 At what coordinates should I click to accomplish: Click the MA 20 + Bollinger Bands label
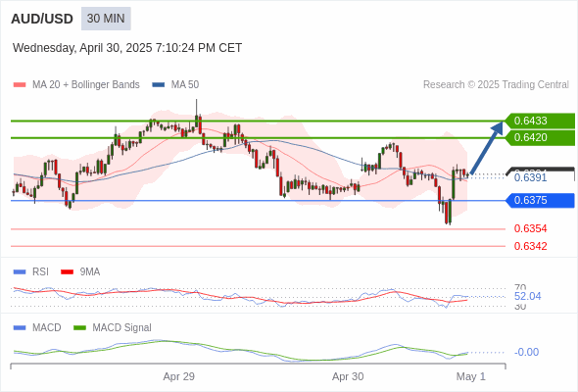86,85
